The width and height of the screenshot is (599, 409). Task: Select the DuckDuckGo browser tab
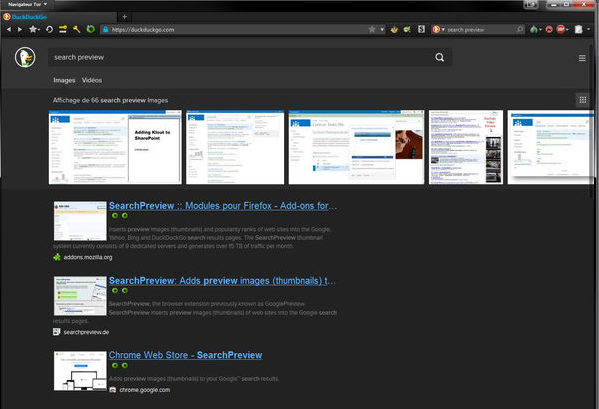click(x=59, y=17)
